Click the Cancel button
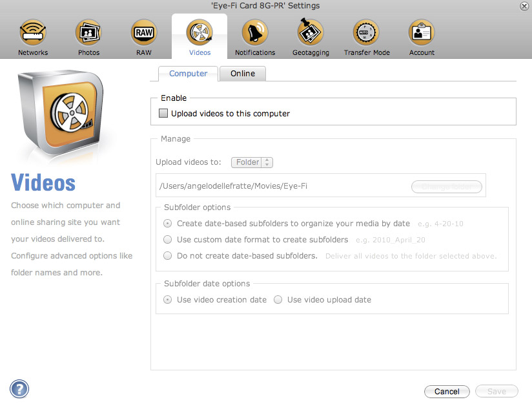The image size is (532, 404). point(447,392)
